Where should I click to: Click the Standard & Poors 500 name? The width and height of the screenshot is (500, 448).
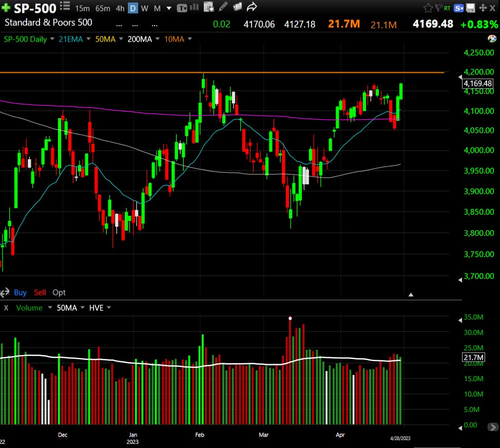click(x=48, y=22)
